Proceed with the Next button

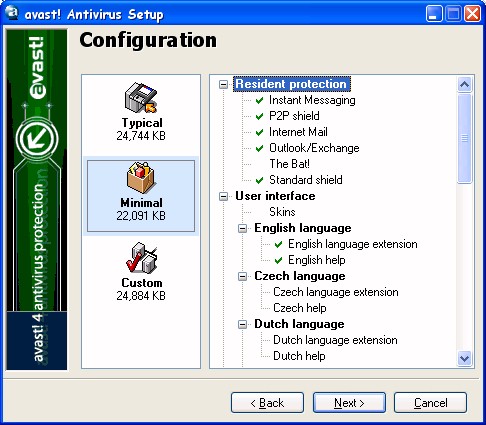349,403
